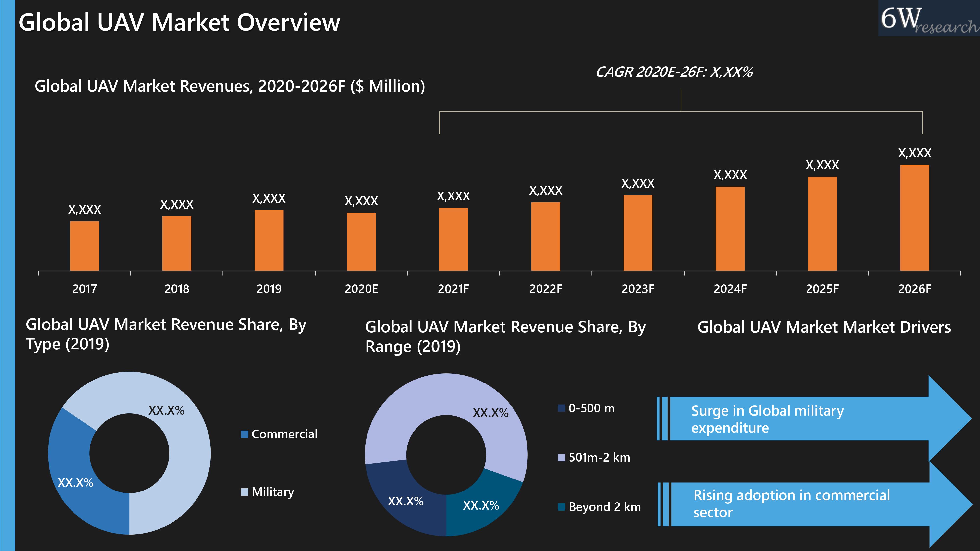
Task: Click the Revenue Share By Range heading
Action: 506,336
